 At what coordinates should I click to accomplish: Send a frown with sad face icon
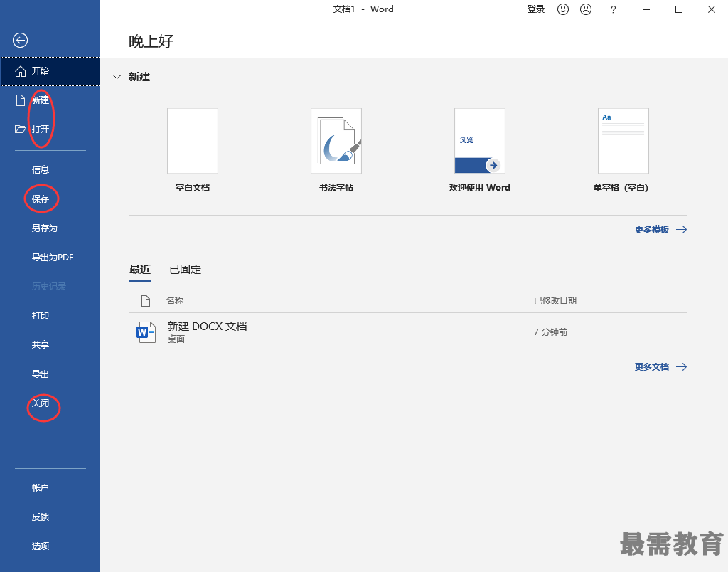[x=586, y=9]
